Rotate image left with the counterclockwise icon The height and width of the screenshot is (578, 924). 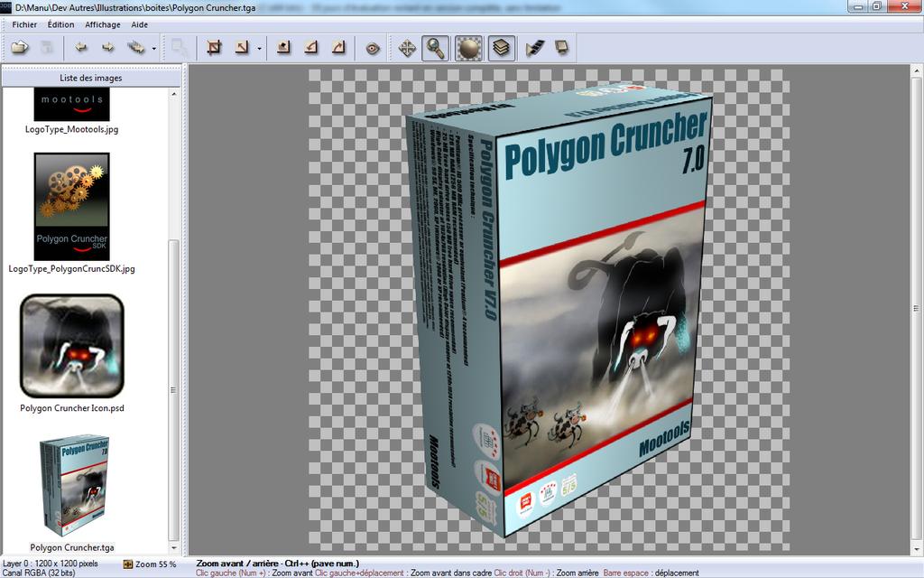[310, 47]
